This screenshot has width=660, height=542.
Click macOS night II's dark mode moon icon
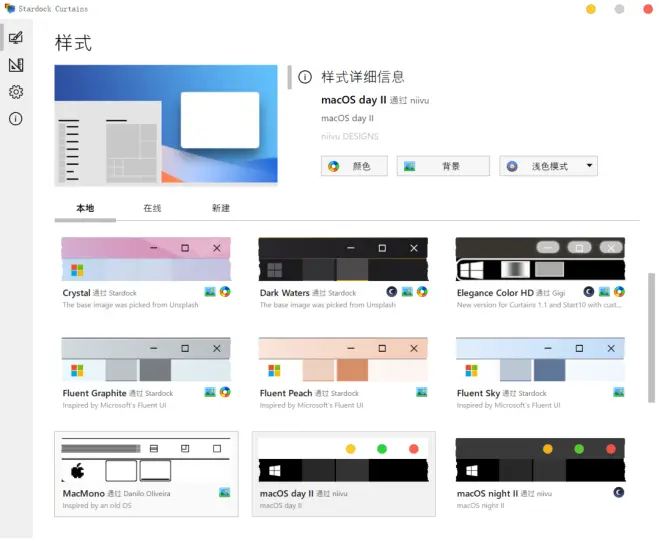tap(619, 492)
